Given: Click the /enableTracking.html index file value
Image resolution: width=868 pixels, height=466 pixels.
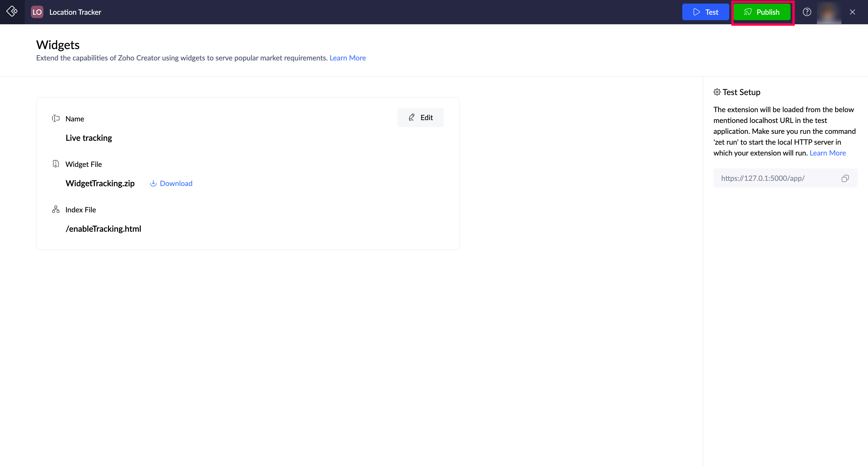Looking at the screenshot, I should point(103,229).
